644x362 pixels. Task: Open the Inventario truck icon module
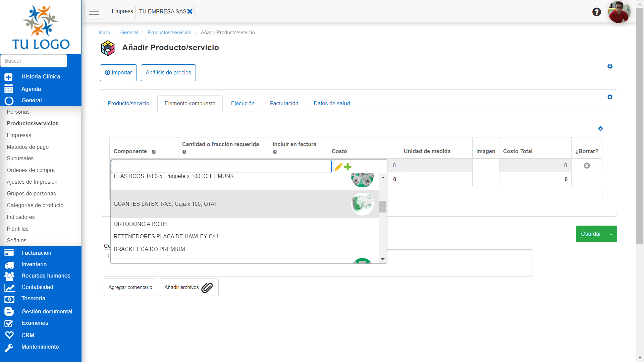(9, 265)
